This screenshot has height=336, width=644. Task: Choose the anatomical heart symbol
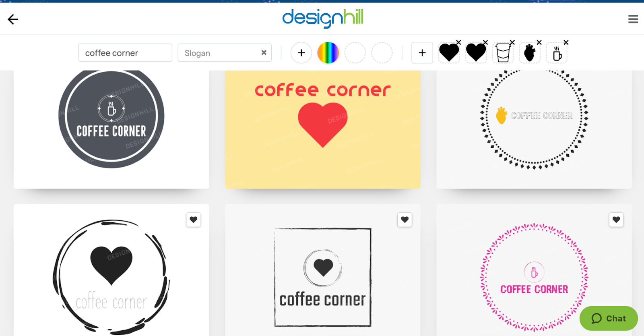click(x=530, y=53)
